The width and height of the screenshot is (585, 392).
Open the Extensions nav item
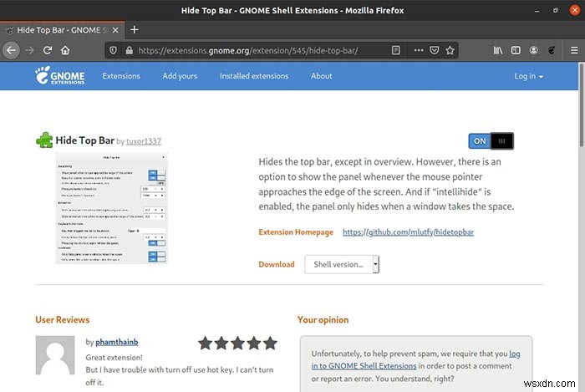coord(121,76)
